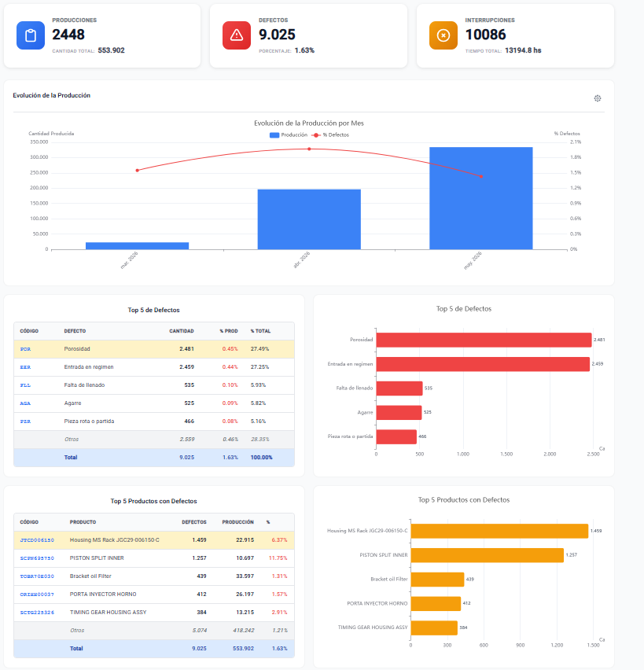Click the PRODUCTO column header

pos(83,522)
